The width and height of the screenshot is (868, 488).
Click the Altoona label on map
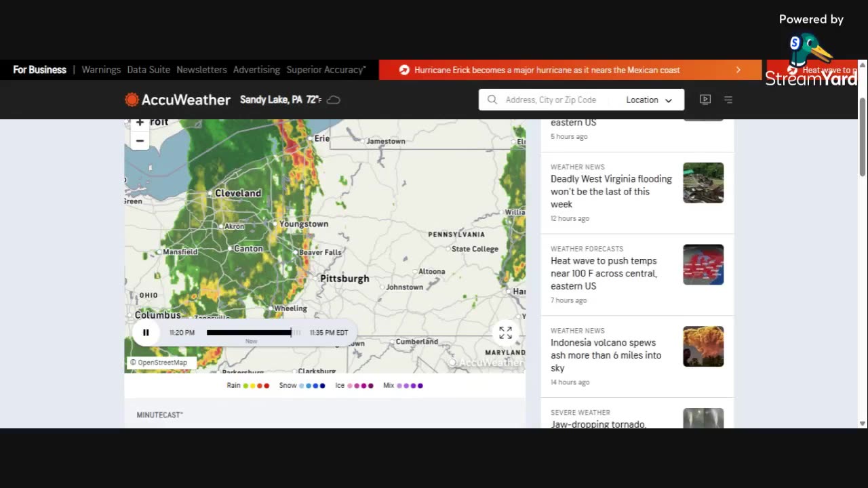pyautogui.click(x=432, y=271)
